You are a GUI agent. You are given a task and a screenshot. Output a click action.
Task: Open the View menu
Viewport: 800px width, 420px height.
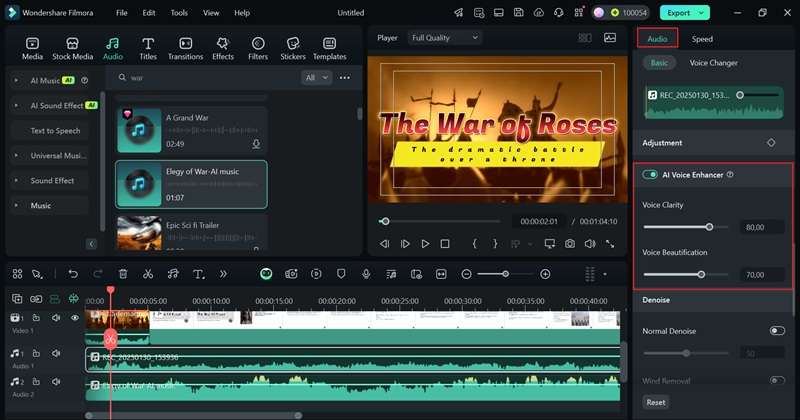point(211,13)
